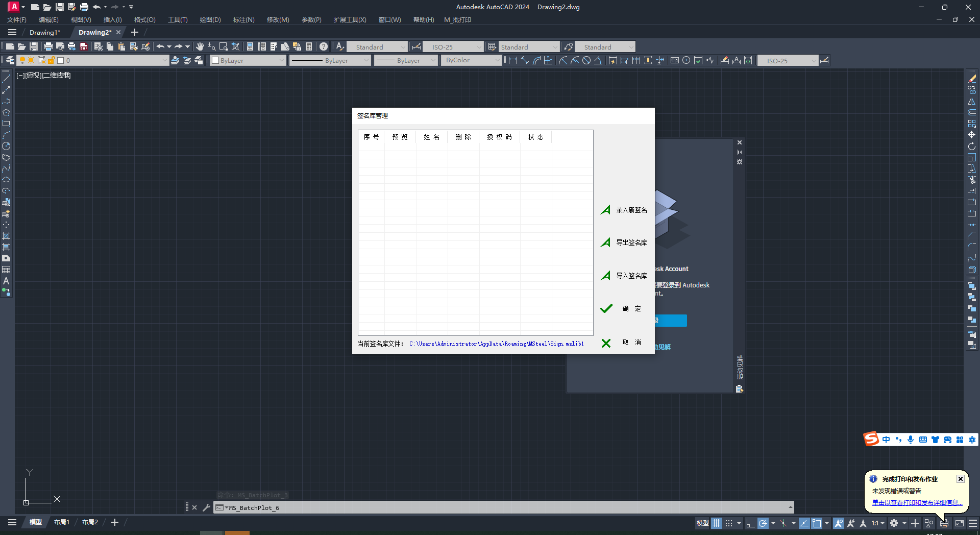Screen dimensions: 980x535
Task: Click the Move tool in the modify toolbar
Action: [x=971, y=135]
